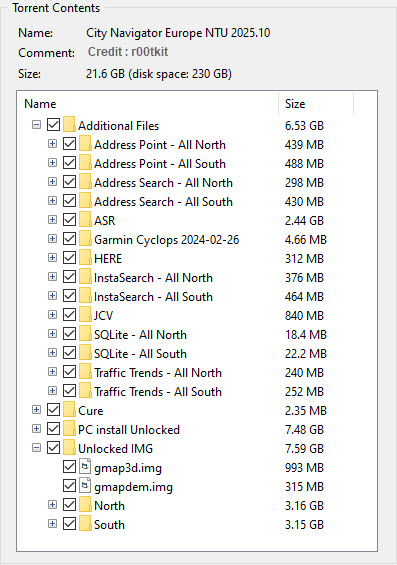Click the torrent name City Navigator Europe text

(x=178, y=33)
